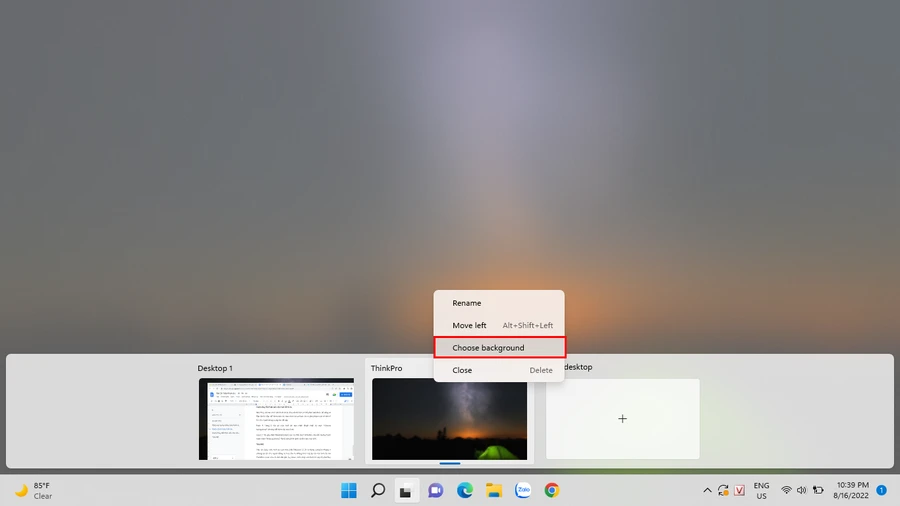Click the Task View taskbar icon

click(x=406, y=491)
